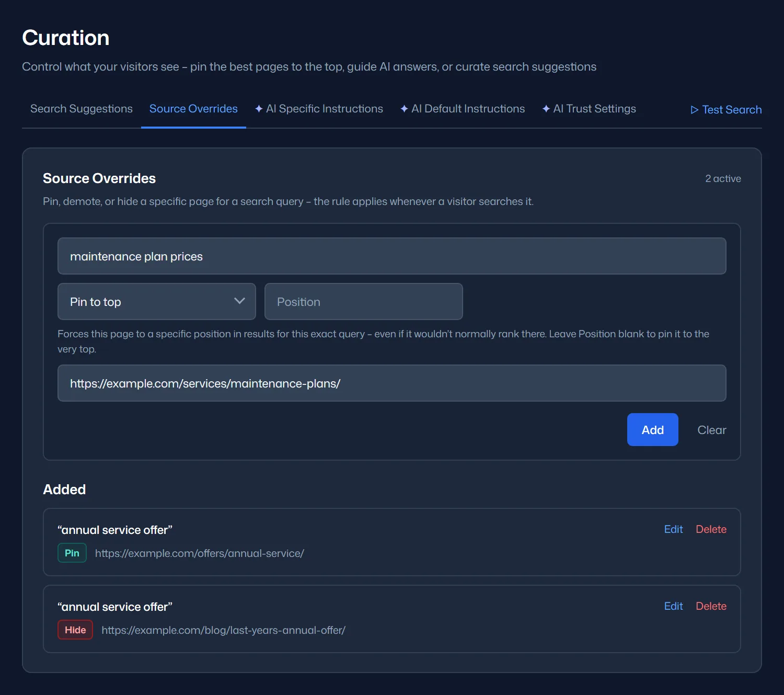Go to AI Trust Settings tab

coord(589,109)
